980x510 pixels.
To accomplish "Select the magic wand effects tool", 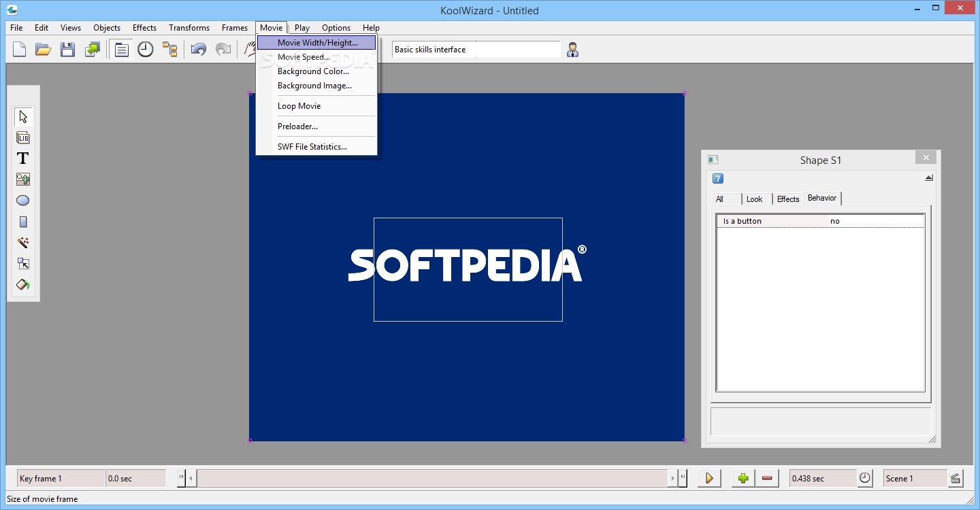I will [23, 243].
